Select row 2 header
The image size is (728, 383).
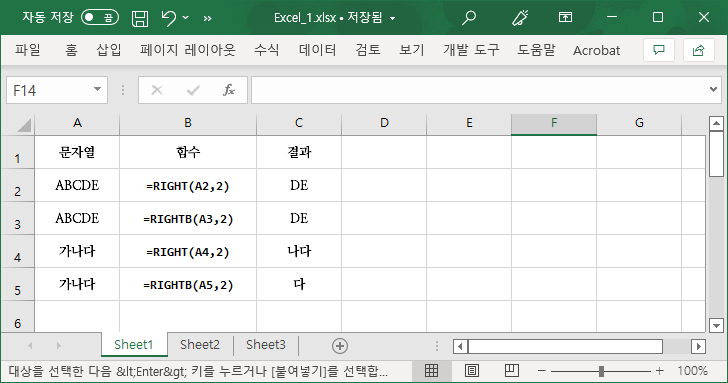tap(18, 186)
